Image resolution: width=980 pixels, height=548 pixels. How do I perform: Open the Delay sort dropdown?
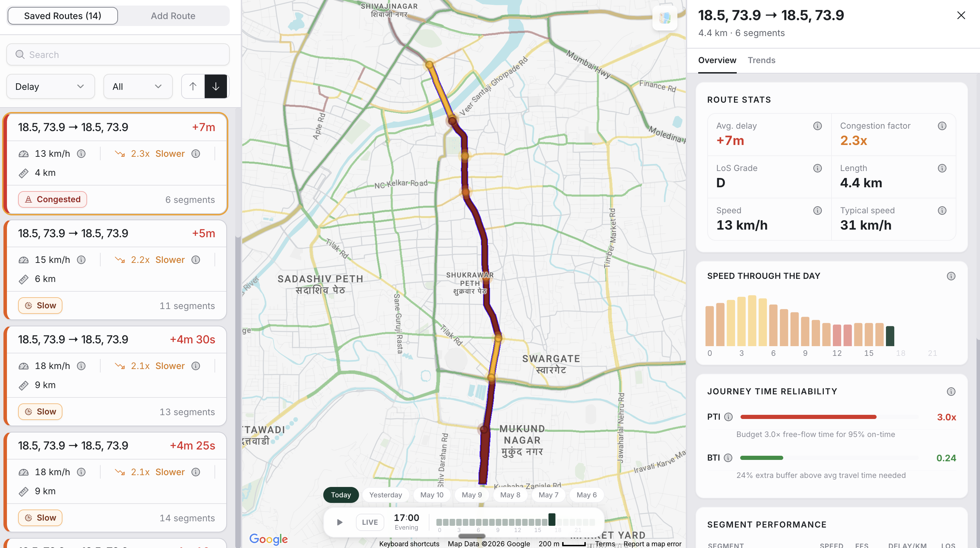[x=50, y=86]
